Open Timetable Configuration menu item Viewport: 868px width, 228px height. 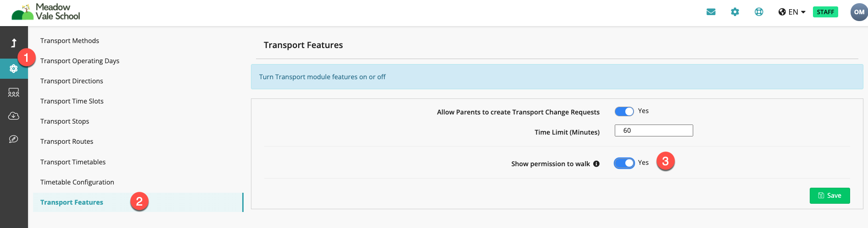coord(77,182)
